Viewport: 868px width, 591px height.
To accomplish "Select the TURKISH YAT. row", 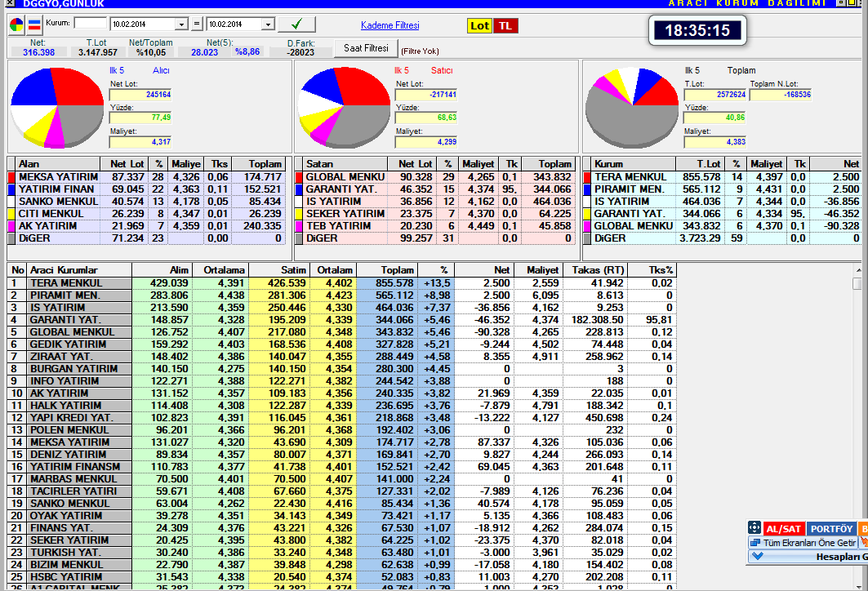I will click(341, 553).
